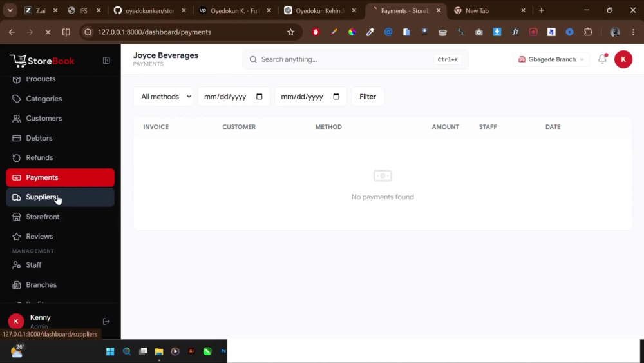Open the Windows Start button
Image resolution: width=644 pixels, height=363 pixels.
point(110,351)
